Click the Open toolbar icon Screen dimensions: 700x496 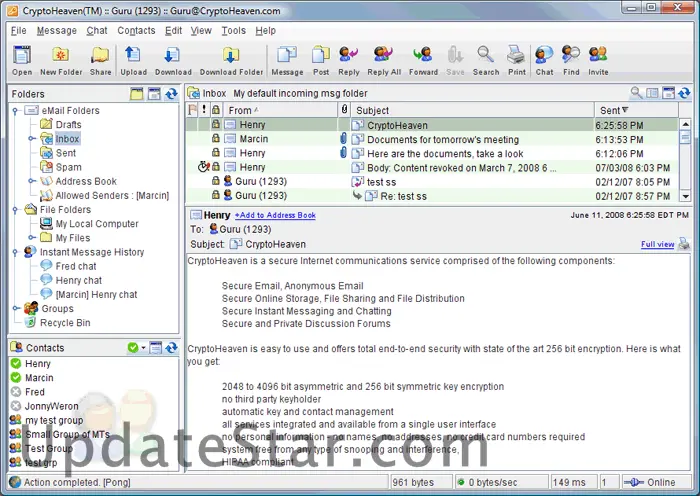point(22,60)
